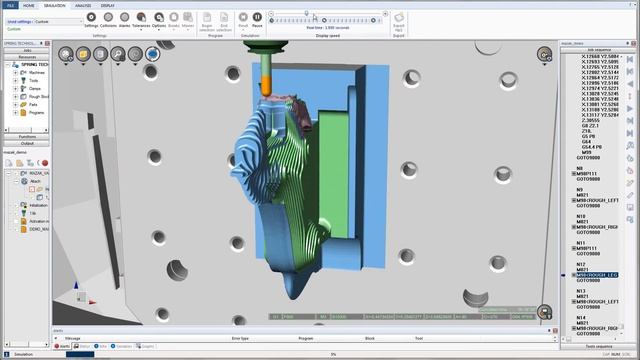640x360 pixels.
Task: Click the new document icon in mazak_demo toolbar
Action: [9, 163]
